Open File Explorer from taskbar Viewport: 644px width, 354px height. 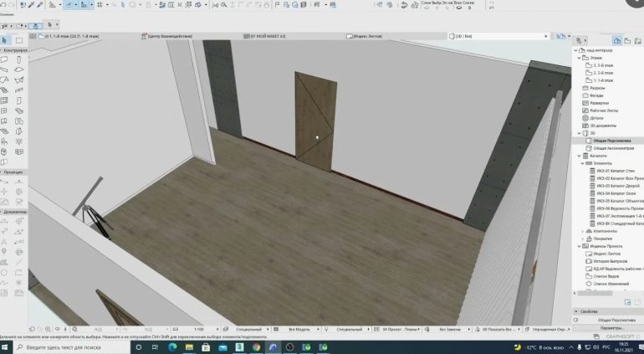pyautogui.click(x=189, y=347)
